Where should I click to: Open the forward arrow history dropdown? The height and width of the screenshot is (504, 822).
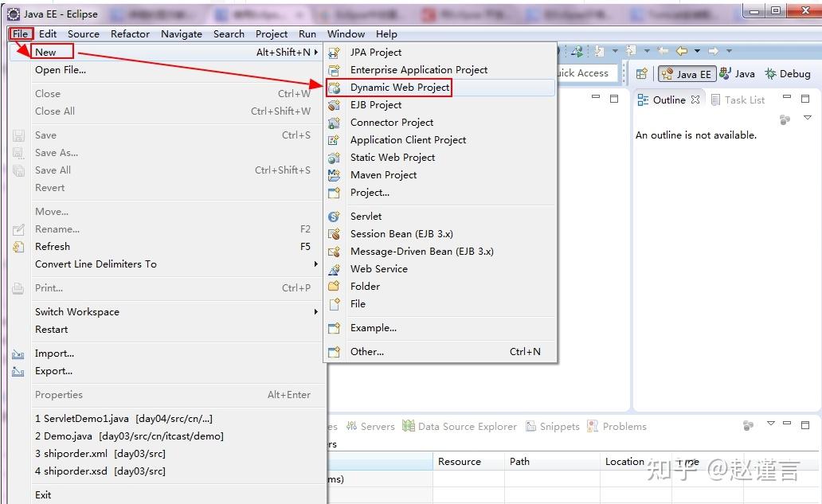[728, 50]
